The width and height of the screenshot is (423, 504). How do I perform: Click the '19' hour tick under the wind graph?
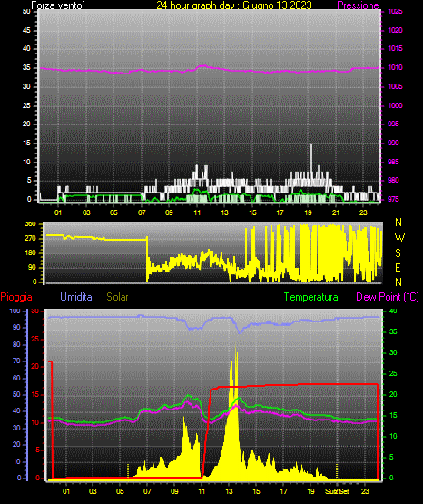click(308, 212)
